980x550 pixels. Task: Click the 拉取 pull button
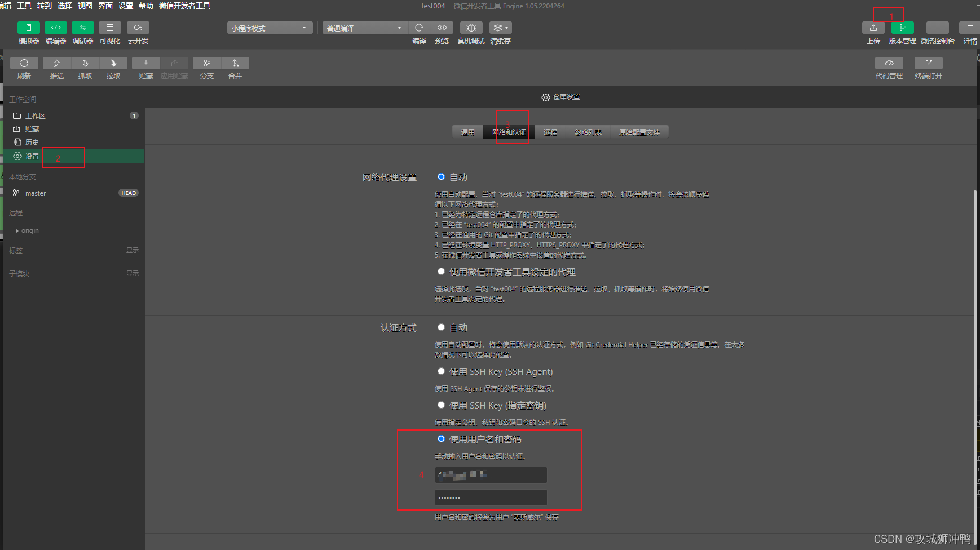[x=113, y=63]
